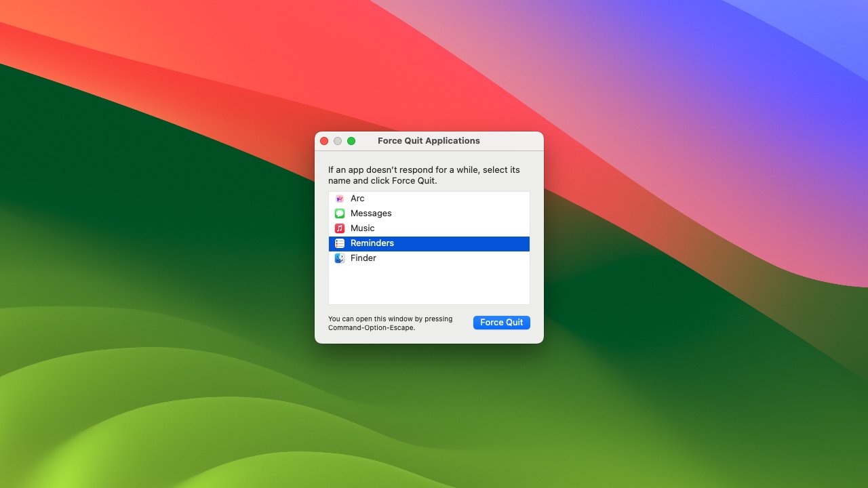Click the instruction text above the list

422,175
